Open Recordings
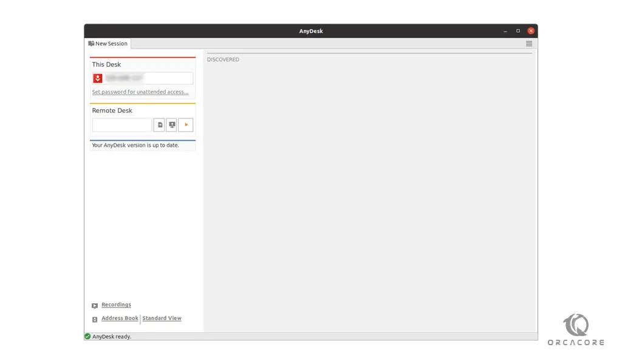The height and width of the screenshot is (364, 622). [x=115, y=305]
